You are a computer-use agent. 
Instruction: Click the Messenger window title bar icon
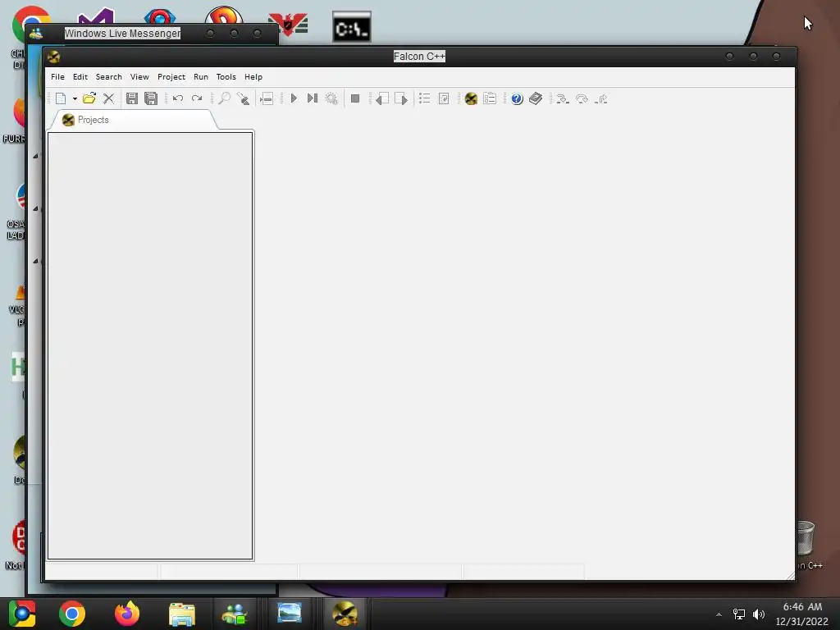pos(36,34)
